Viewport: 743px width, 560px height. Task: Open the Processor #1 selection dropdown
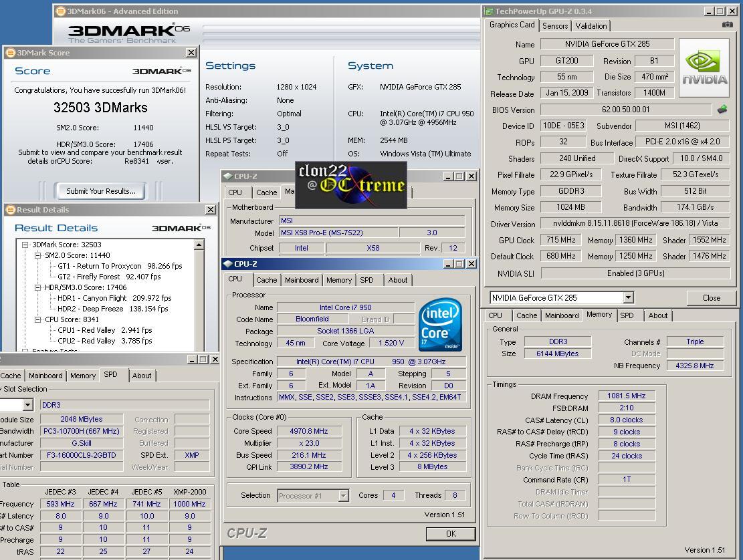pyautogui.click(x=344, y=496)
